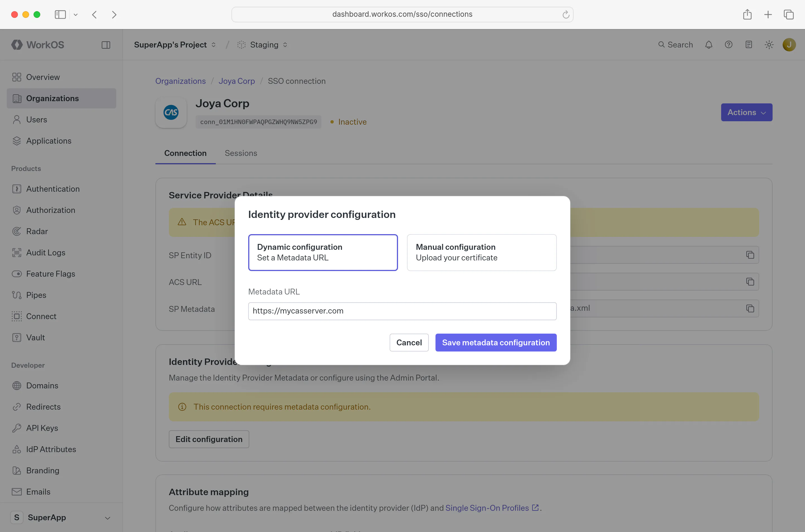Click the WorkOS logo icon
This screenshot has height=532, width=805.
pos(16,45)
